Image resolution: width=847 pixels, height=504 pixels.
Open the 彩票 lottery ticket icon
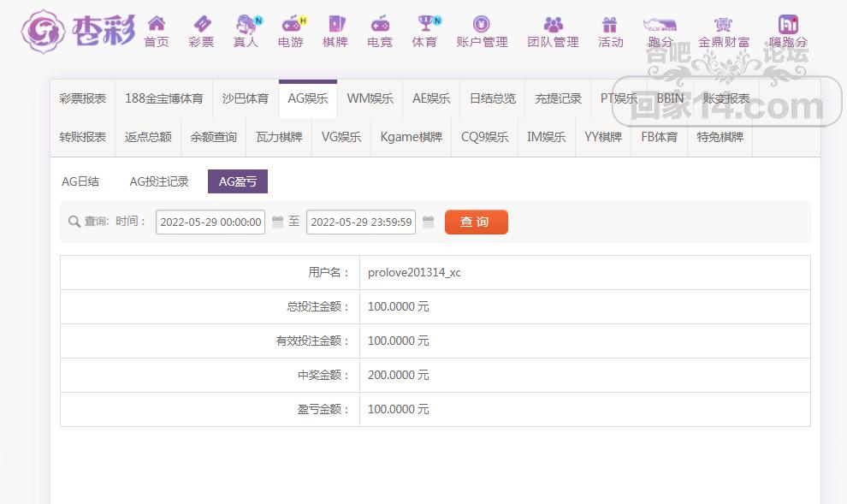[201, 24]
